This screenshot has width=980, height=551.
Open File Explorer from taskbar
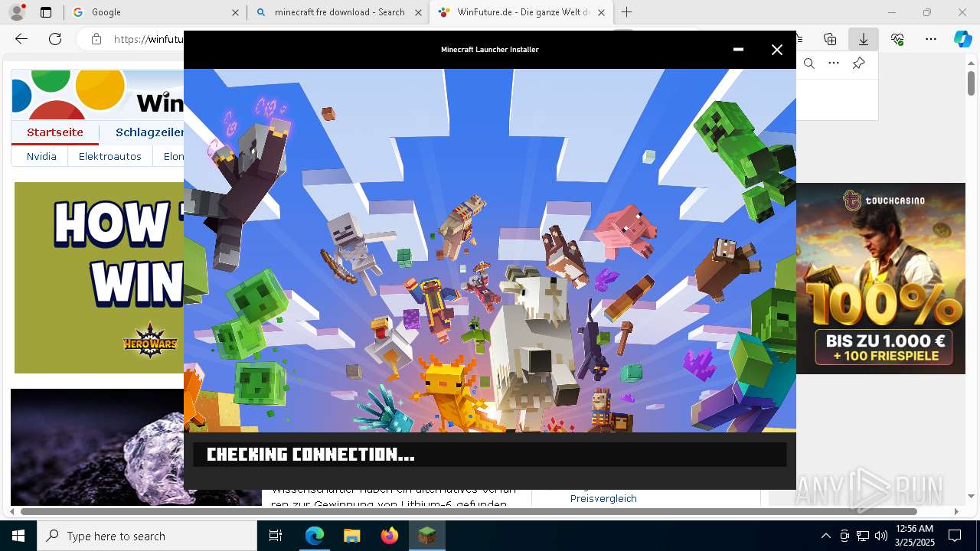tap(351, 536)
